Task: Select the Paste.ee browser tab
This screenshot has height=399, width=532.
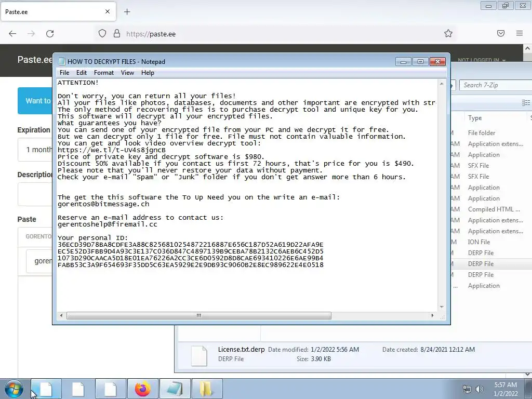Action: coord(58,12)
